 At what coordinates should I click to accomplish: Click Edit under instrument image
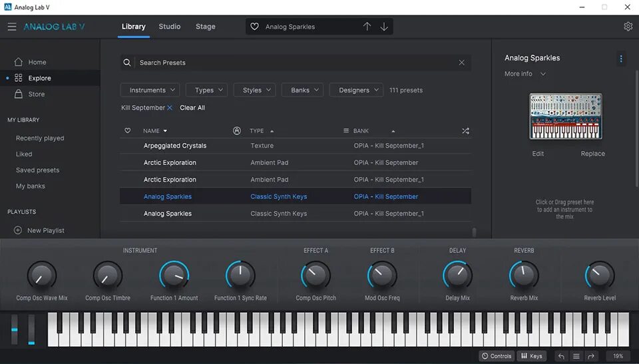(x=538, y=154)
